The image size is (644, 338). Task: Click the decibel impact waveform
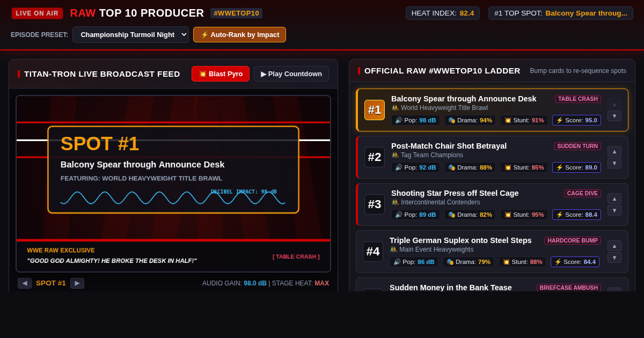(173, 198)
